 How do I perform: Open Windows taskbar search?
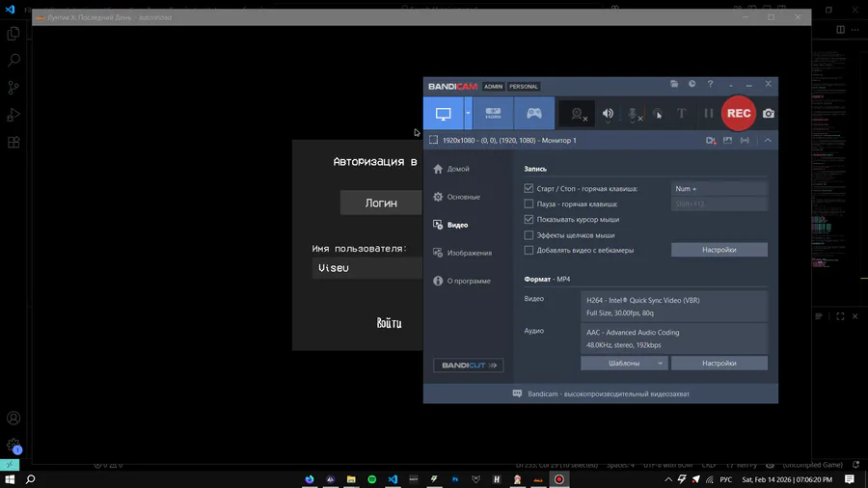click(x=31, y=479)
